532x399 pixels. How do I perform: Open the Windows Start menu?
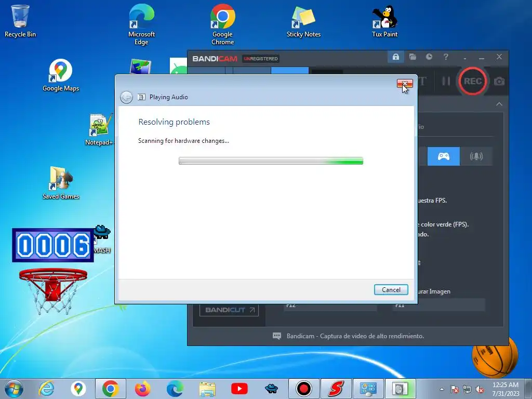[14, 389]
